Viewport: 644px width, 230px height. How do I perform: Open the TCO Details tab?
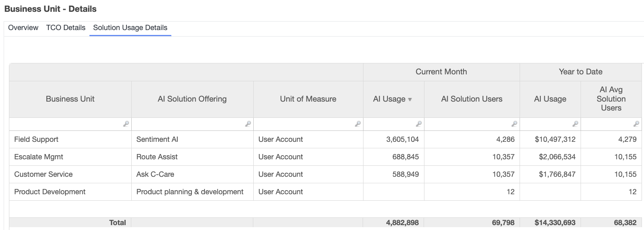click(x=65, y=28)
